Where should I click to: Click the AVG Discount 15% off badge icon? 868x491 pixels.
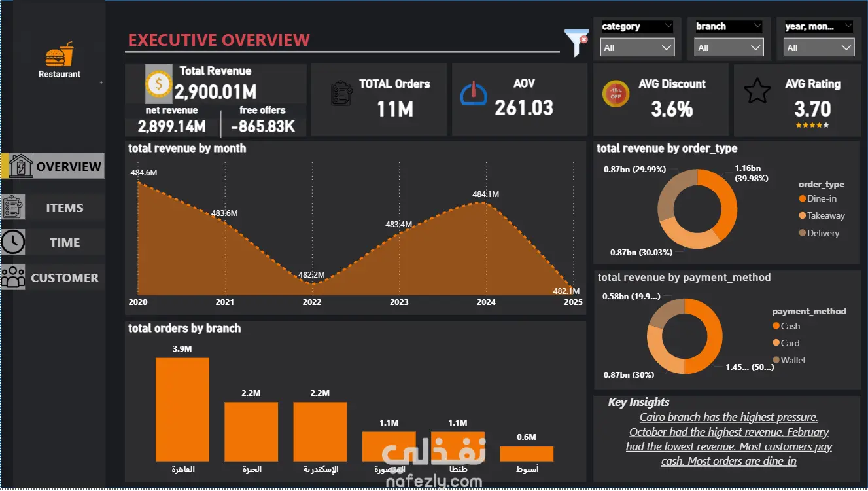tap(616, 94)
